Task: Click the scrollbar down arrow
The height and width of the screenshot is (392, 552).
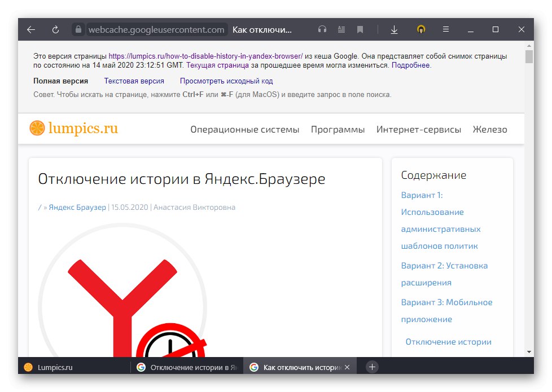Action: tap(529, 351)
